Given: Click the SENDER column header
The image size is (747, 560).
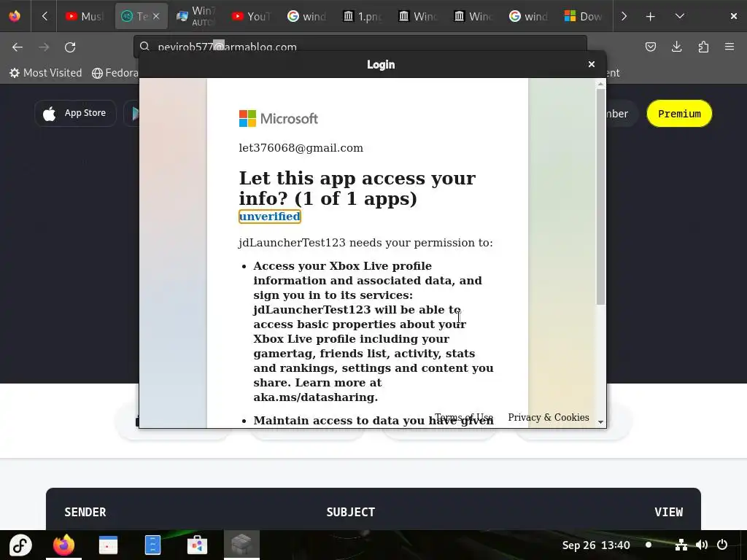Looking at the screenshot, I should tap(85, 512).
